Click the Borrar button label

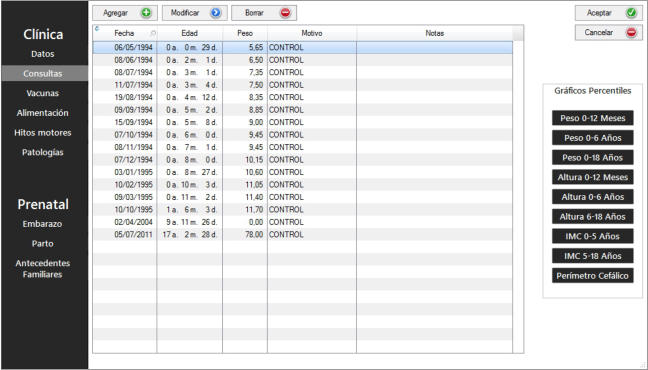click(x=254, y=13)
